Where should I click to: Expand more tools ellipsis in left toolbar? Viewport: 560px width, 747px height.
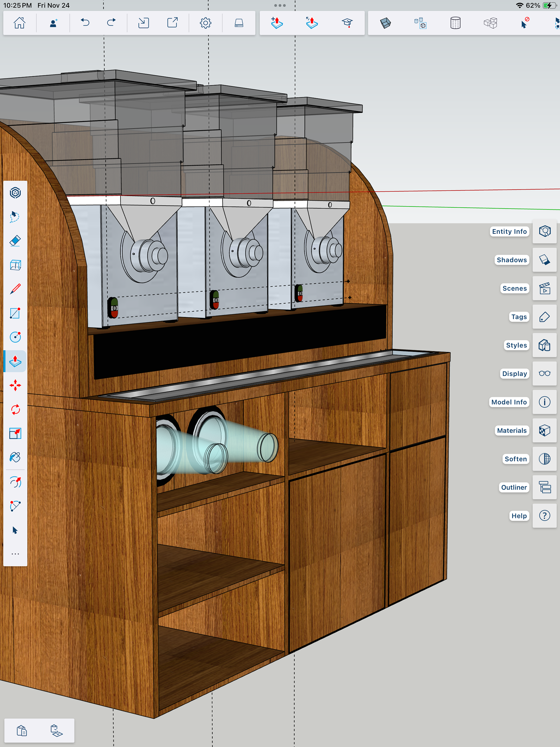(x=15, y=554)
